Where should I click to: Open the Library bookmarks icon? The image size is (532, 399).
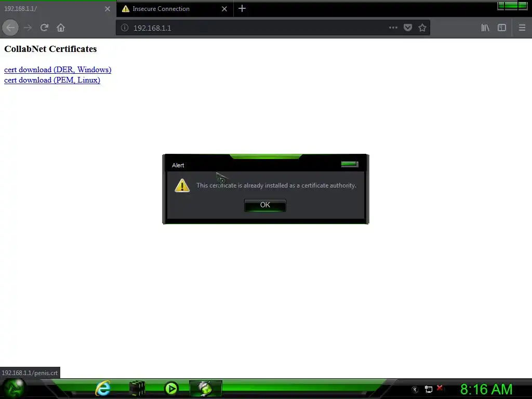click(485, 28)
